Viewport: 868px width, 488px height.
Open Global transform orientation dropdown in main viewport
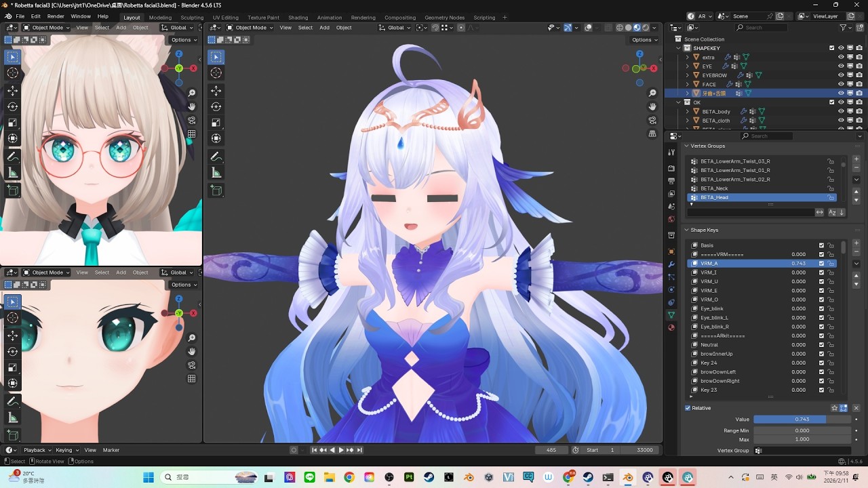click(x=395, y=28)
